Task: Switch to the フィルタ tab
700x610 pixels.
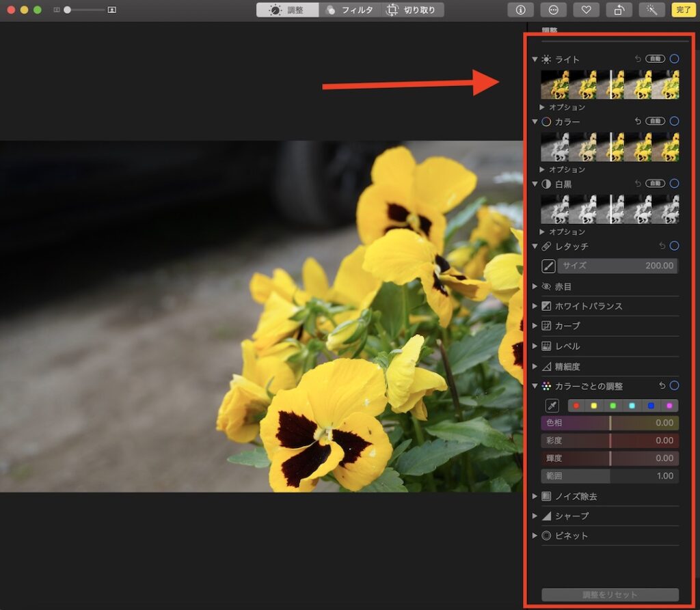Action: pos(351,10)
